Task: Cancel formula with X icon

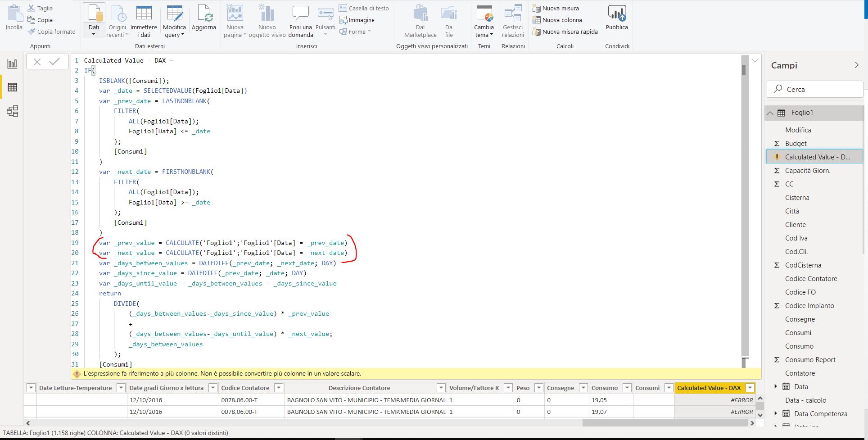Action: tap(37, 62)
